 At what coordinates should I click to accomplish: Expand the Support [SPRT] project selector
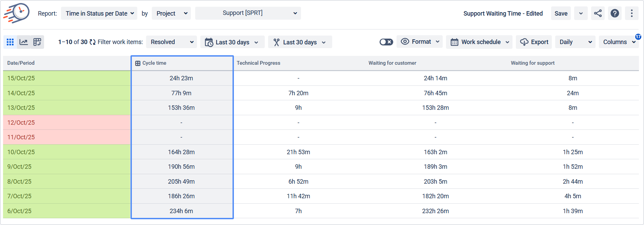[x=248, y=13]
